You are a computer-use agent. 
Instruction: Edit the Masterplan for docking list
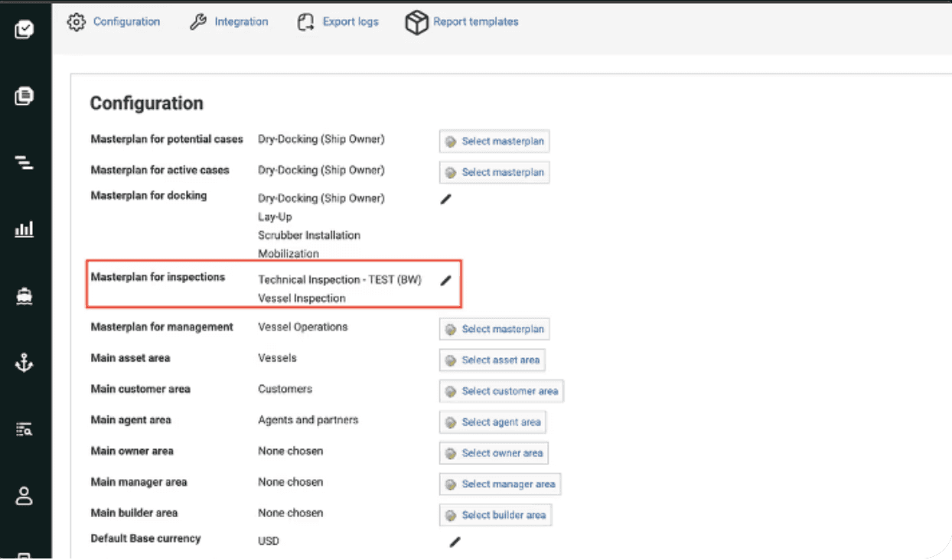[446, 198]
